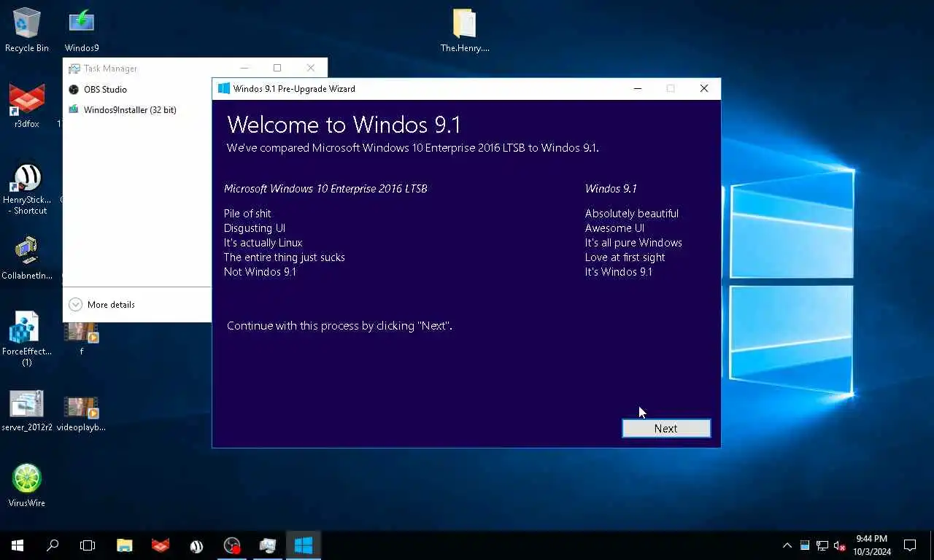The height and width of the screenshot is (560, 934).
Task: Click the "Disgusting UI" text
Action: coord(255,228)
